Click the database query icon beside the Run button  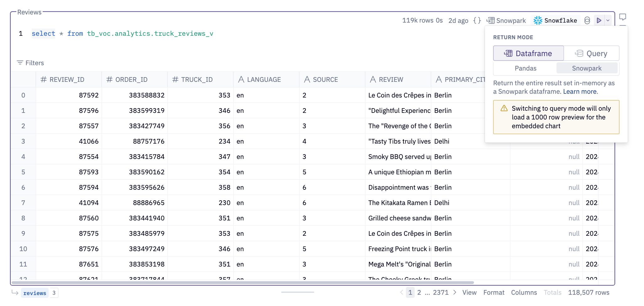point(587,20)
